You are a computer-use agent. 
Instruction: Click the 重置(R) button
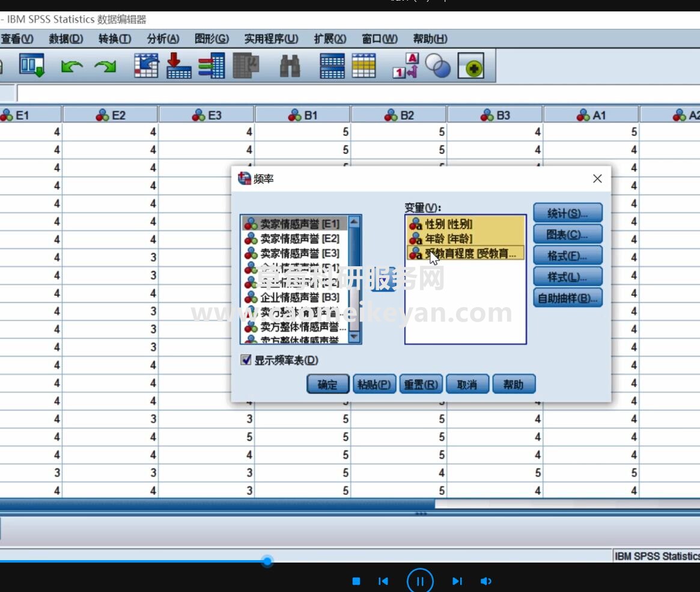421,384
